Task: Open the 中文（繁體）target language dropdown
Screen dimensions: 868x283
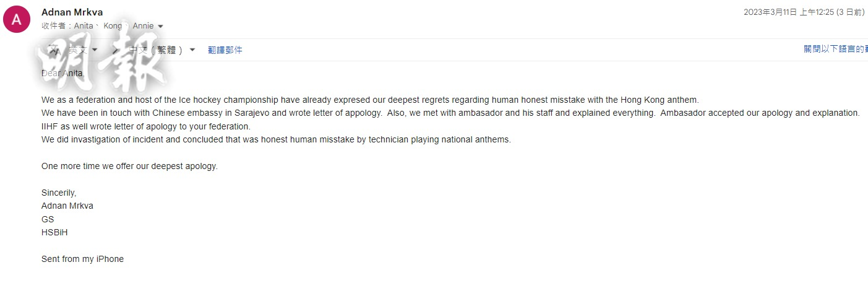Action: (x=192, y=50)
